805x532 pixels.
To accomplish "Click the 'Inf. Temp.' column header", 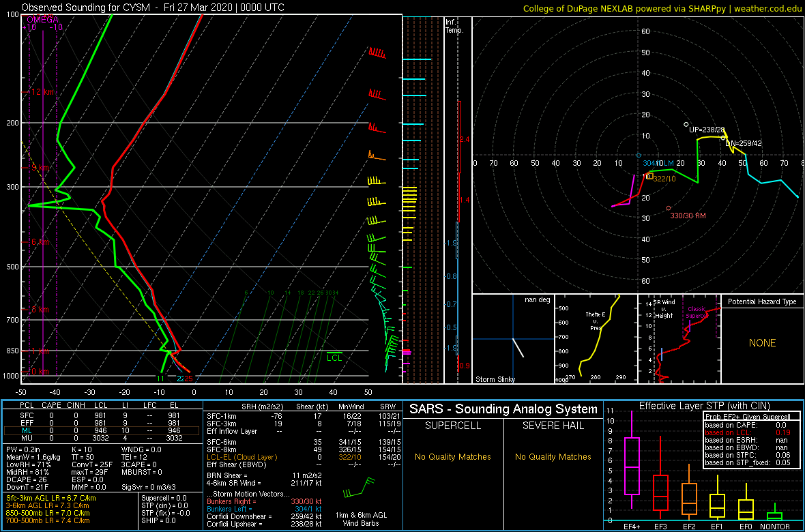I will point(454,26).
